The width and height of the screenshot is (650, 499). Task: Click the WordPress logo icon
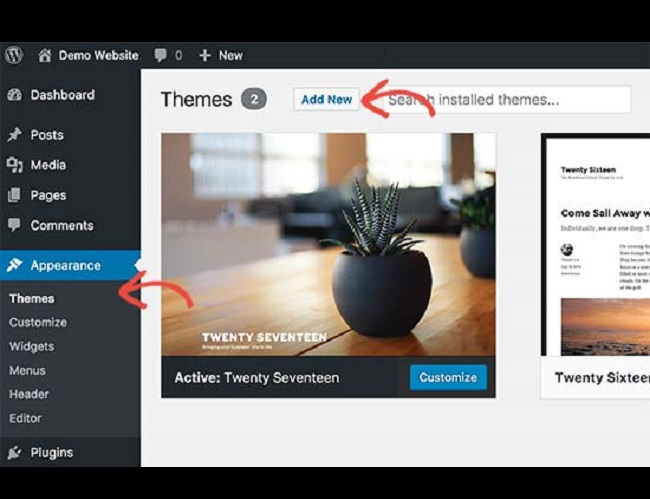coord(14,55)
